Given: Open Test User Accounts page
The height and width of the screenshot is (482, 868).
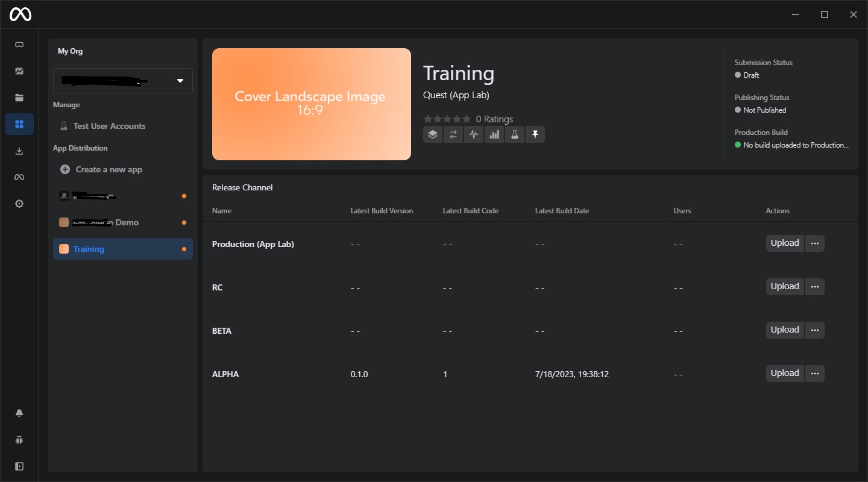Looking at the screenshot, I should (x=109, y=126).
